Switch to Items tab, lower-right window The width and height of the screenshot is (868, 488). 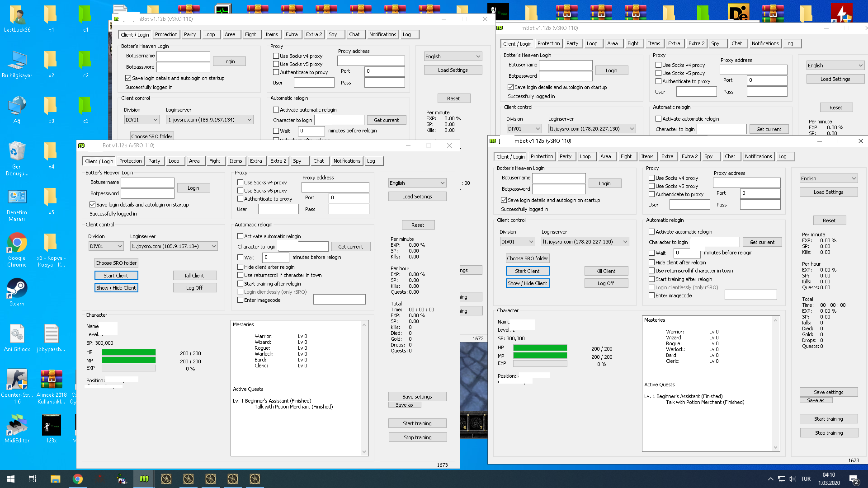pos(647,156)
